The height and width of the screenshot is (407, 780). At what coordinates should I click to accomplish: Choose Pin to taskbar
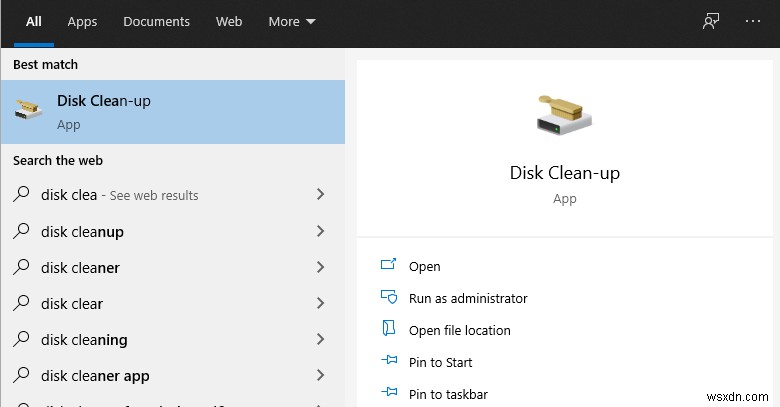click(448, 394)
